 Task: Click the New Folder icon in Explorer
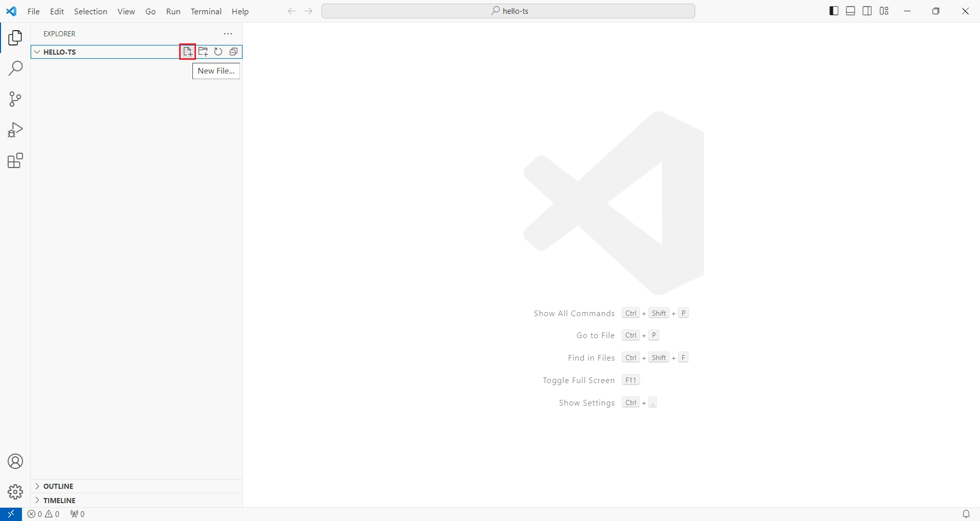click(x=203, y=52)
